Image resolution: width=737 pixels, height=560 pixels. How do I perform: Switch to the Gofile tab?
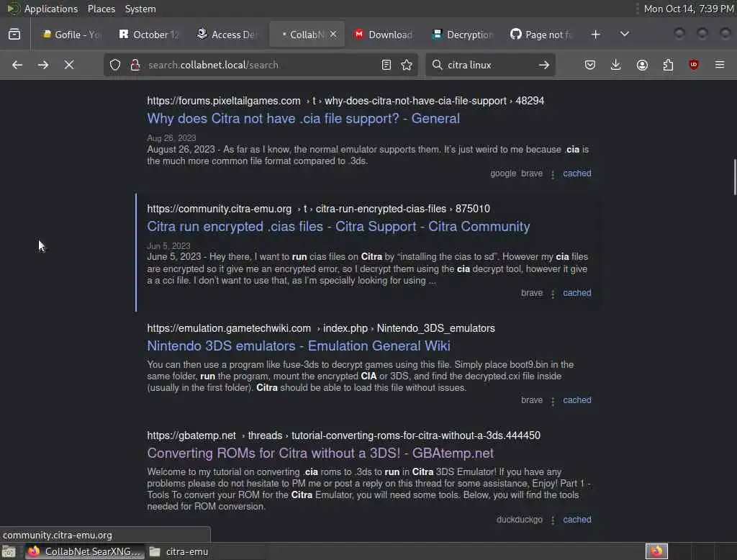coord(71,35)
